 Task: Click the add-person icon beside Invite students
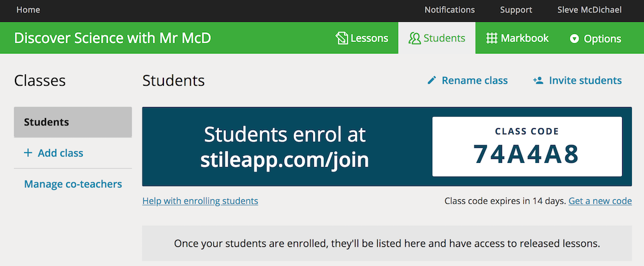pos(538,80)
